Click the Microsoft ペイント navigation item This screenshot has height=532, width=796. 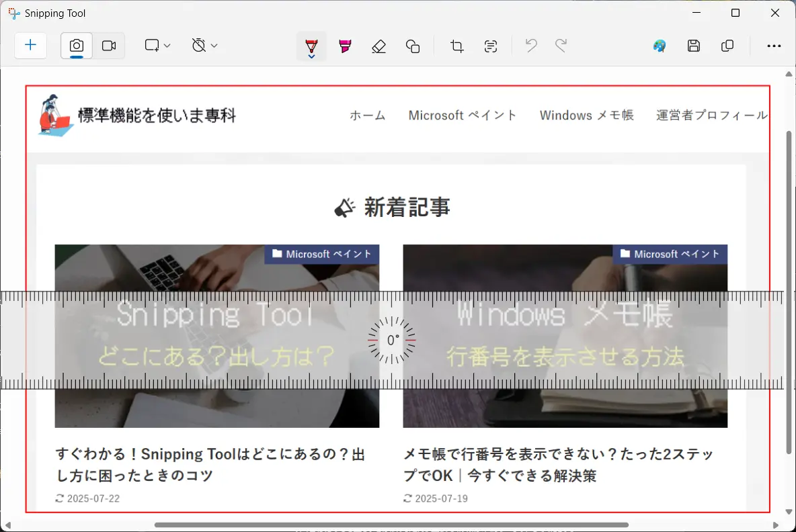click(x=463, y=115)
